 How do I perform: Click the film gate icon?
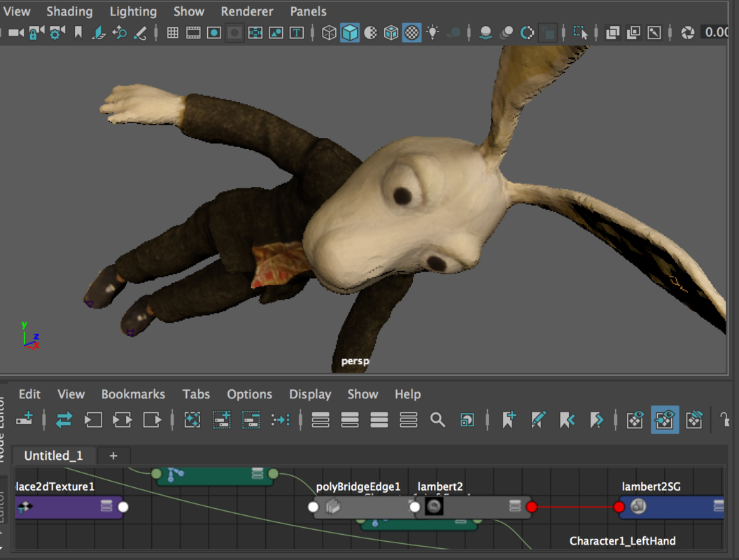tap(194, 33)
